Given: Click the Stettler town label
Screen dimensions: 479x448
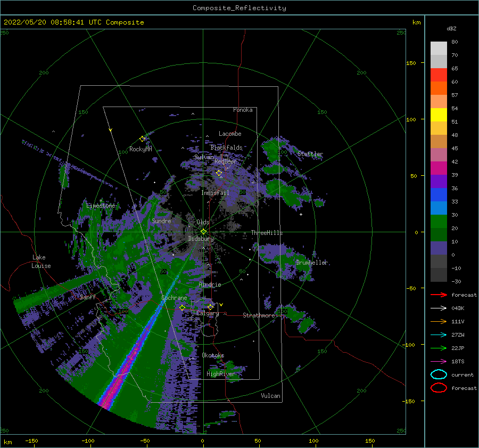Looking at the screenshot, I should tap(310, 154).
